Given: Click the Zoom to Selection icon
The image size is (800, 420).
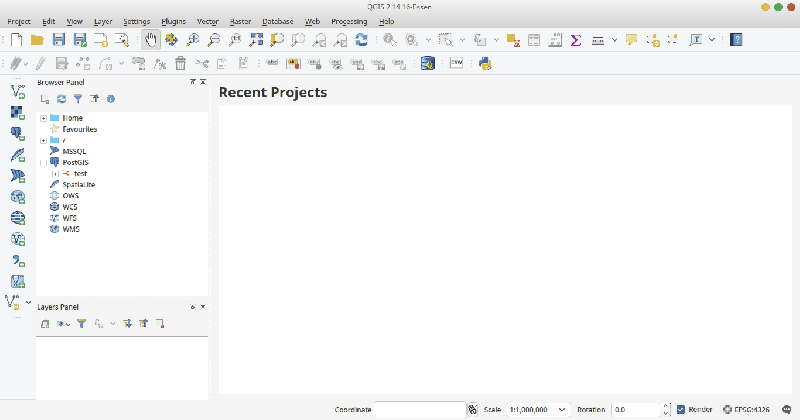Looking at the screenshot, I should (x=277, y=40).
